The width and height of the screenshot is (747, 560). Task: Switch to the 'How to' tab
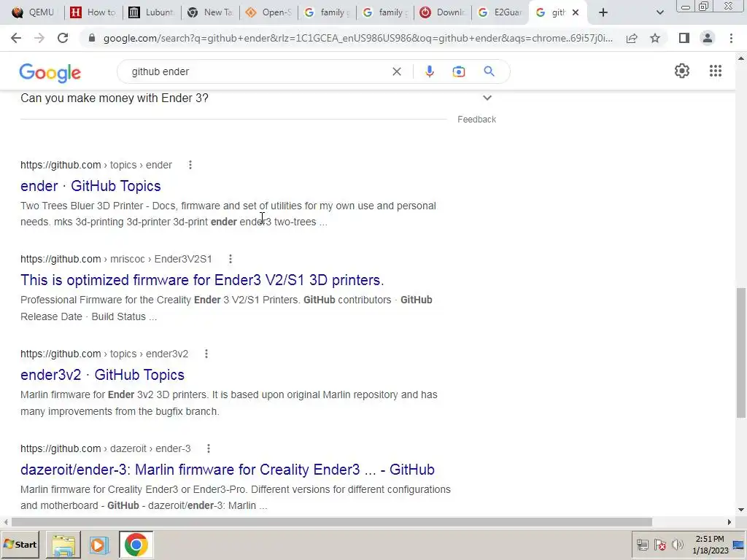click(x=93, y=12)
